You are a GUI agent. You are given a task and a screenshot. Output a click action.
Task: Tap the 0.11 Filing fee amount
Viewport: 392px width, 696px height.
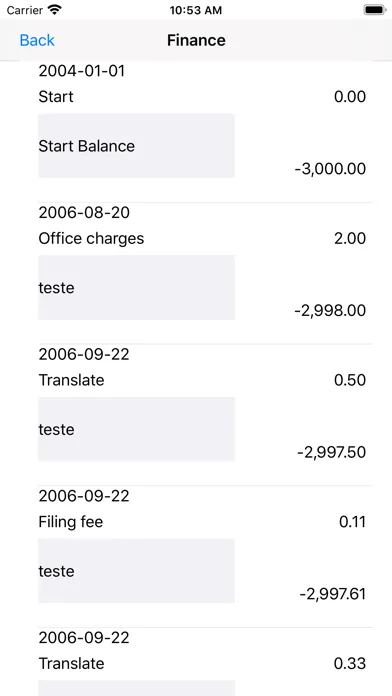[x=352, y=522]
